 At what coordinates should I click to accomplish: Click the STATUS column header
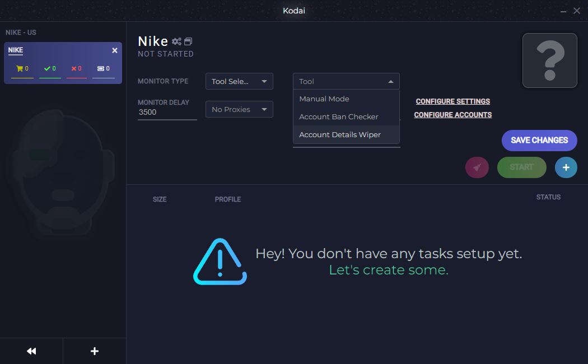click(x=548, y=197)
